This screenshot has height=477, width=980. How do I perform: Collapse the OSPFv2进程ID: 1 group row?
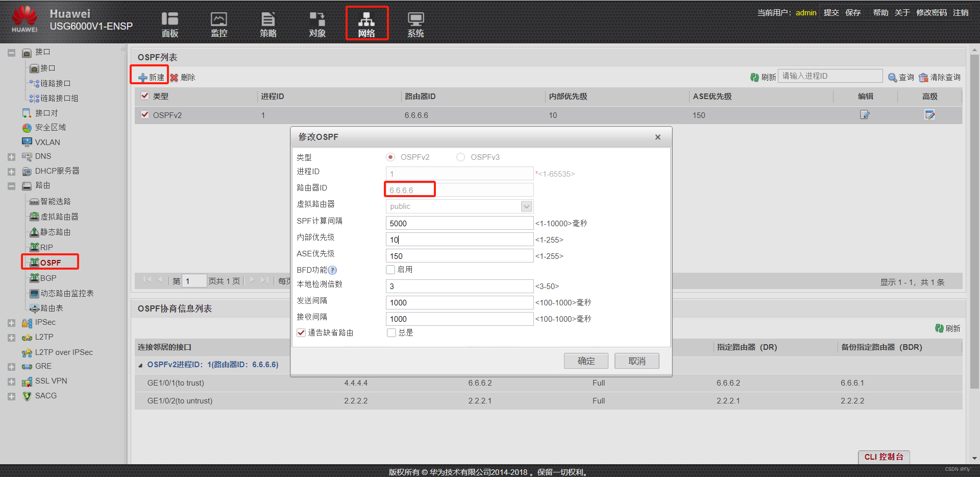click(141, 365)
